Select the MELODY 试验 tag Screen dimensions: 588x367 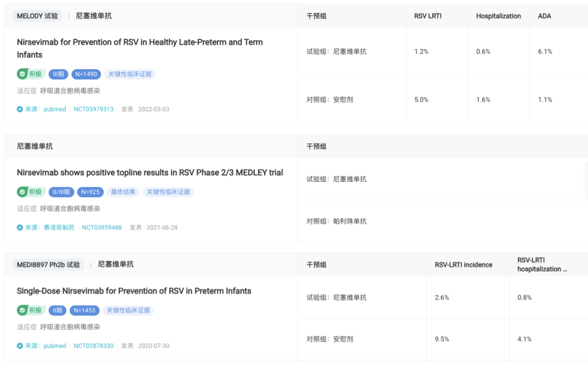click(x=37, y=16)
